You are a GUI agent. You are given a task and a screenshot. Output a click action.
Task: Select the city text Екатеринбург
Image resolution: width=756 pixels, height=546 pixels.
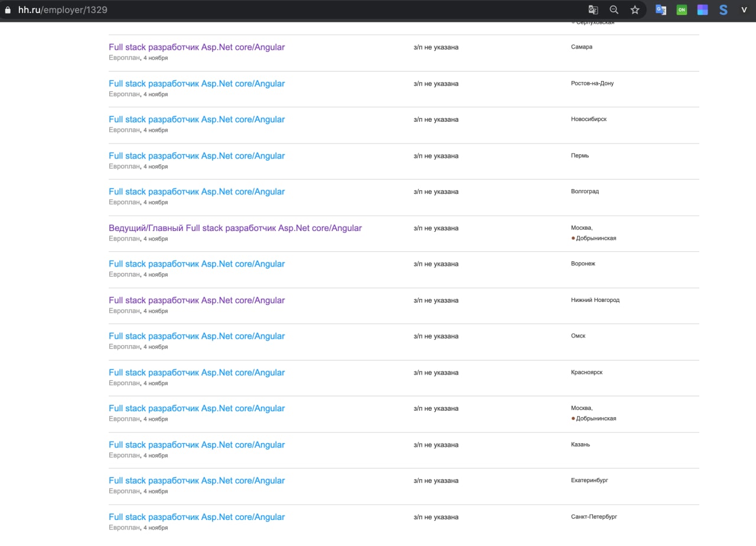(589, 480)
